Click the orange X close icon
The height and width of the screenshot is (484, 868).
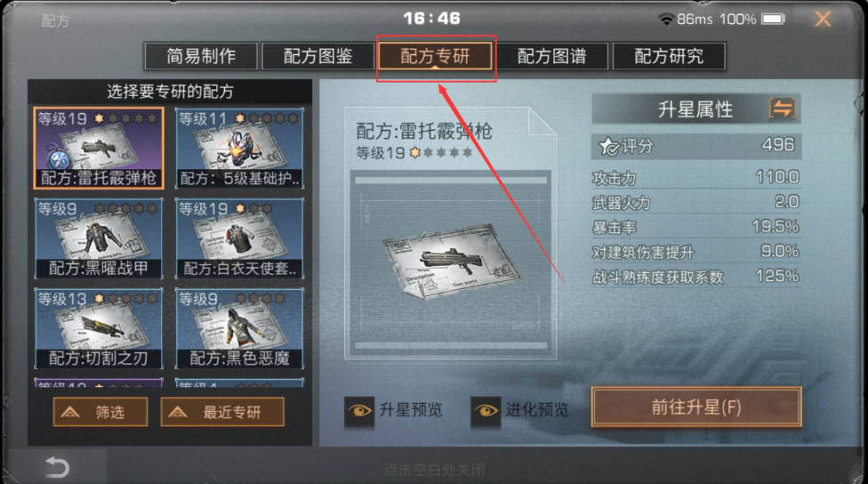click(823, 20)
